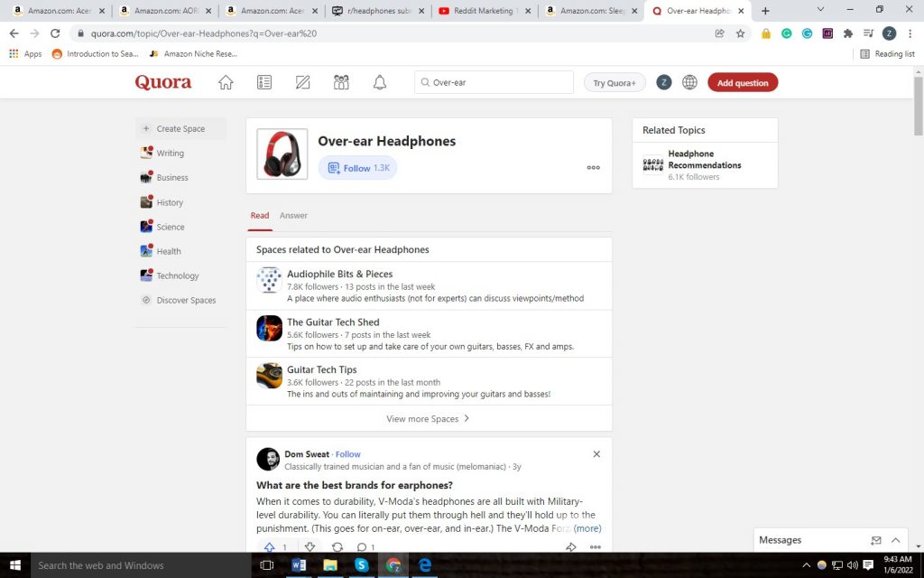Open comments on Dom Sweat's answer
The image size is (924, 578).
[362, 546]
